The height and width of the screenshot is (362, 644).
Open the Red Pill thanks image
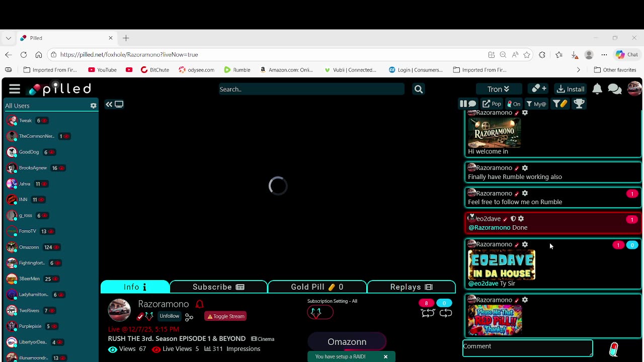coord(495,320)
